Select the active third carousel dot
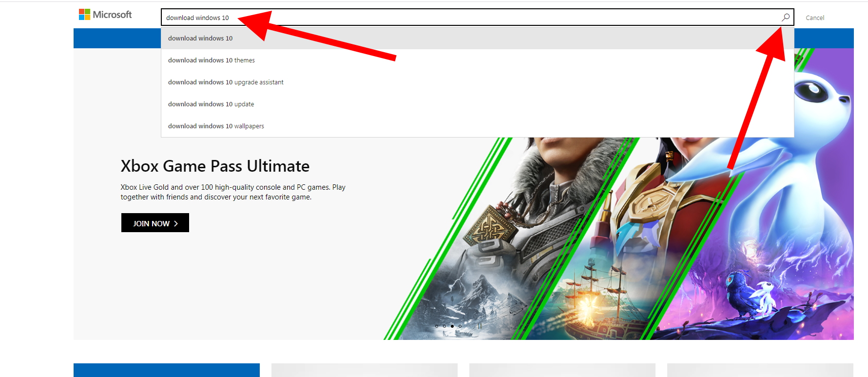This screenshot has width=868, height=377. 452,326
